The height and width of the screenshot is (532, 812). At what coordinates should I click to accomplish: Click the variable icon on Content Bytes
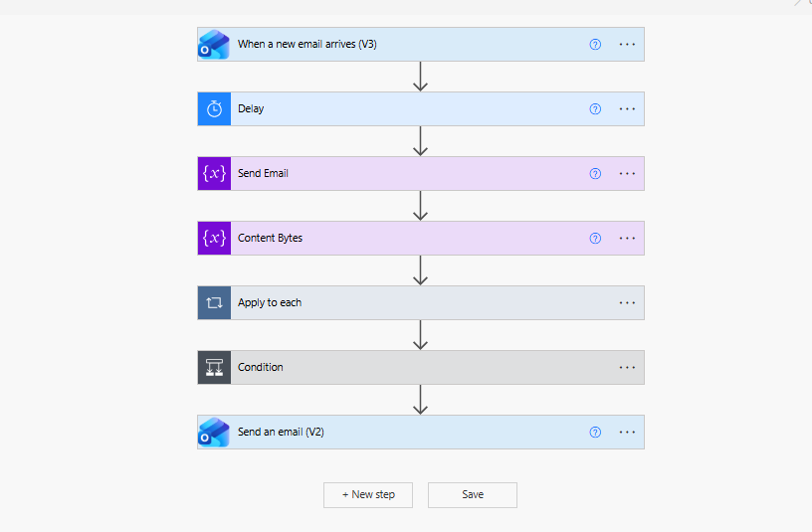(214, 239)
